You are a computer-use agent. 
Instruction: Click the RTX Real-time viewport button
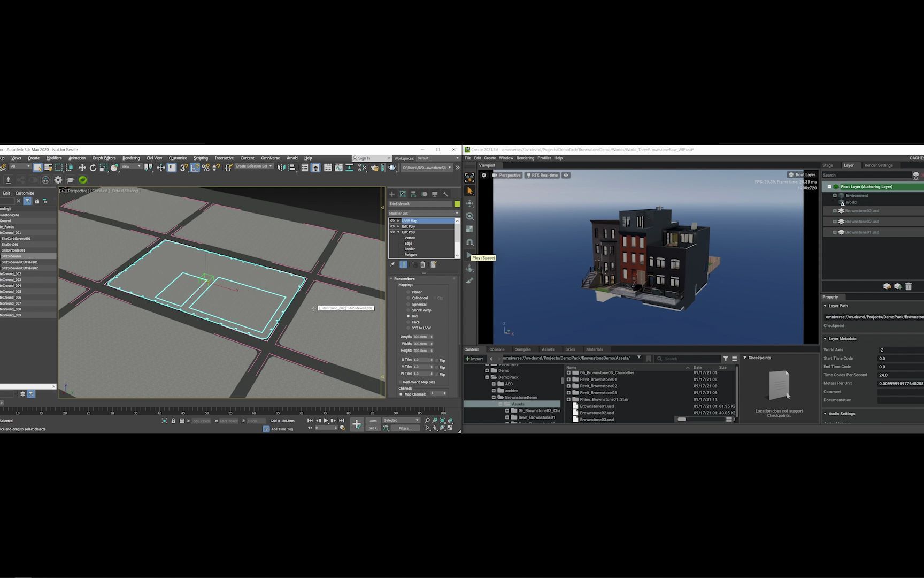542,175
